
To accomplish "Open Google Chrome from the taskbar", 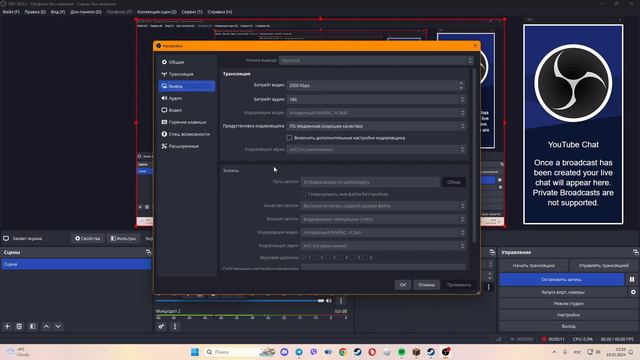I will click(343, 352).
